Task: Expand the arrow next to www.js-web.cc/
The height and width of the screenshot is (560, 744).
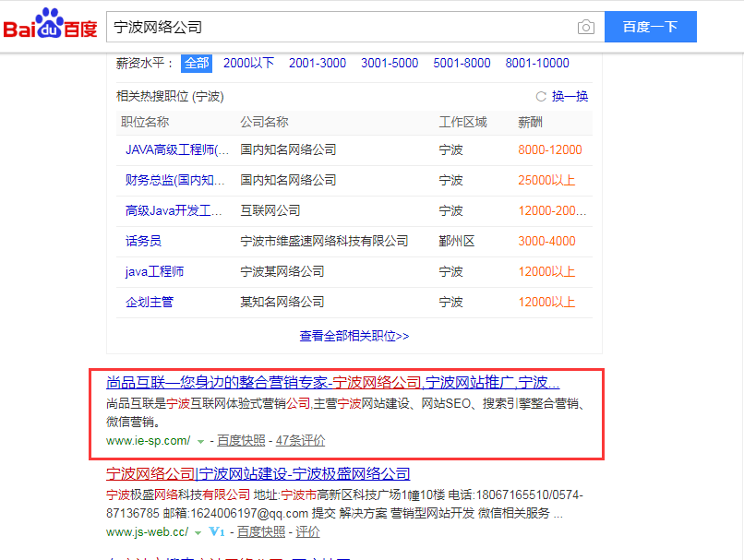Action: tap(198, 533)
